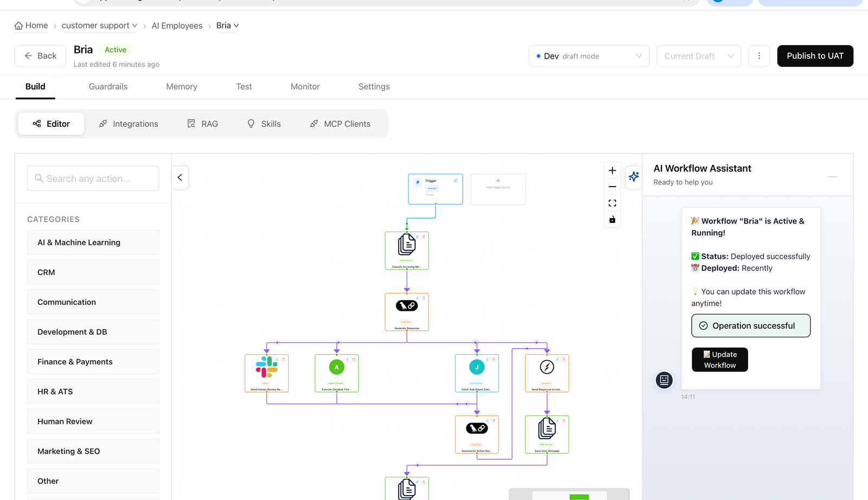Click Publish to UAT button
The height and width of the screenshot is (500, 868).
point(815,56)
